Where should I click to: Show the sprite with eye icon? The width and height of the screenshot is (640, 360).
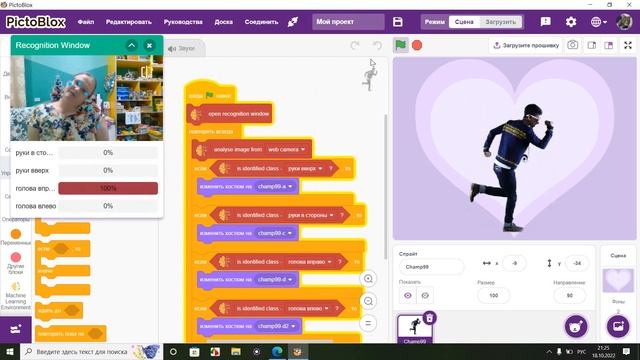tap(407, 296)
